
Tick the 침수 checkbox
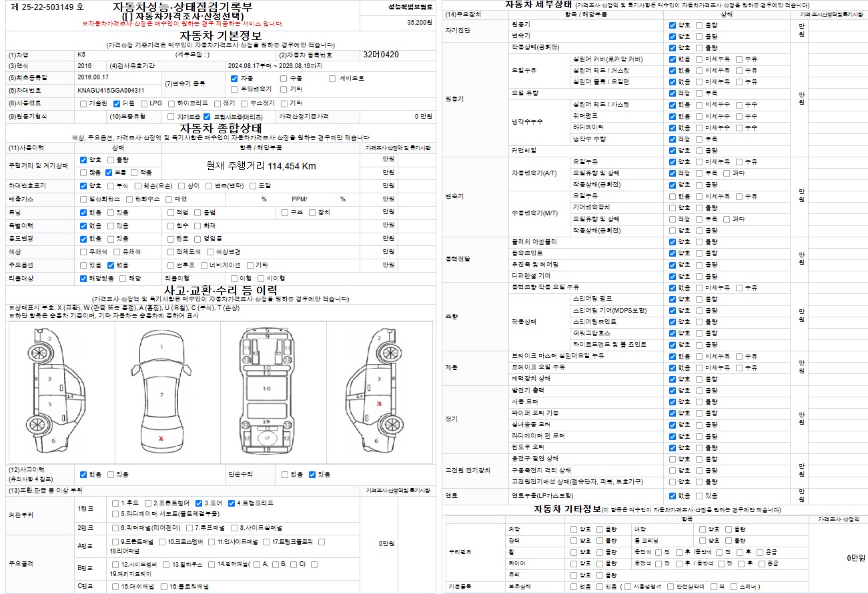click(x=169, y=226)
